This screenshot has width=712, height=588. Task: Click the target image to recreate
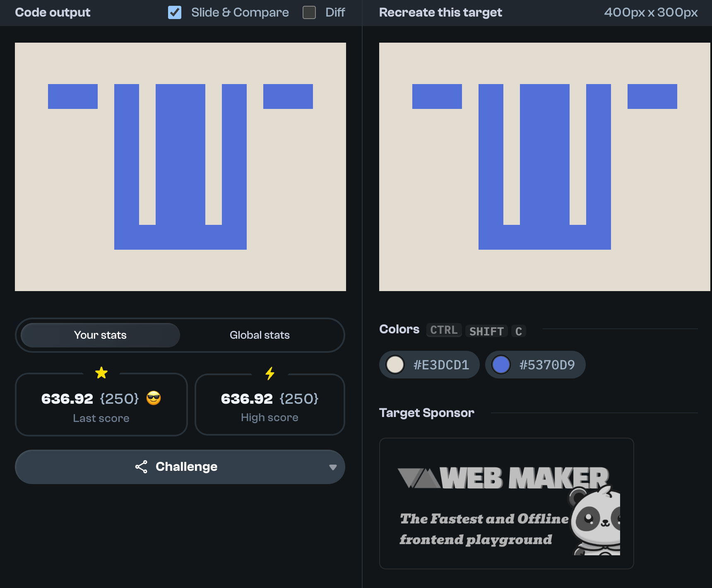tap(545, 167)
